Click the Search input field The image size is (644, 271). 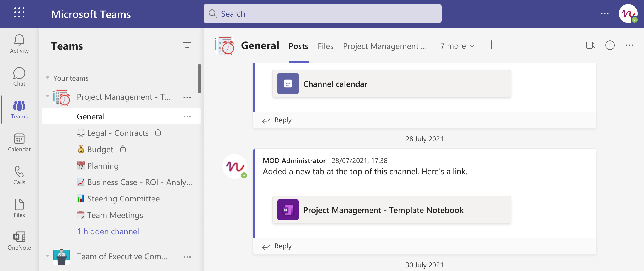tap(323, 14)
